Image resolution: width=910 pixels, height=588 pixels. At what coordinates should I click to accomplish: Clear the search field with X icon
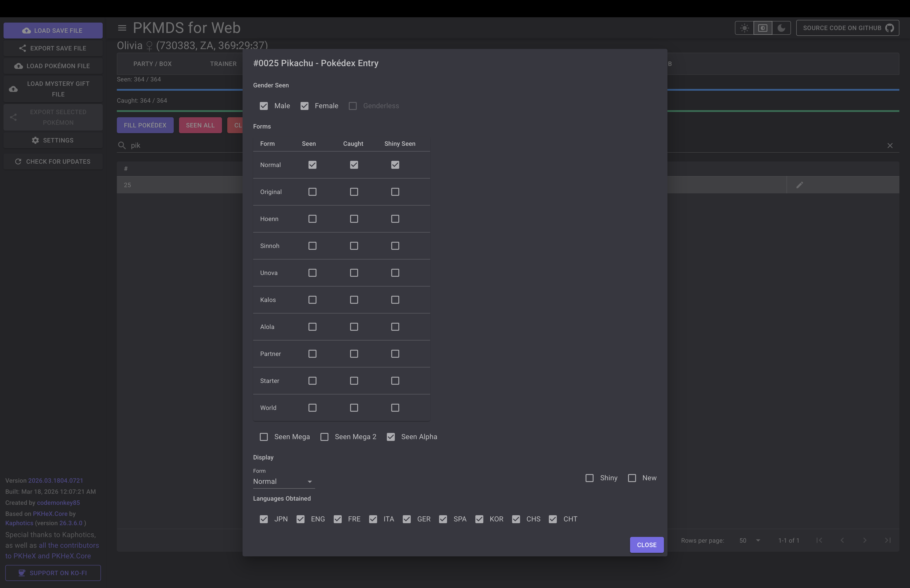tap(890, 146)
